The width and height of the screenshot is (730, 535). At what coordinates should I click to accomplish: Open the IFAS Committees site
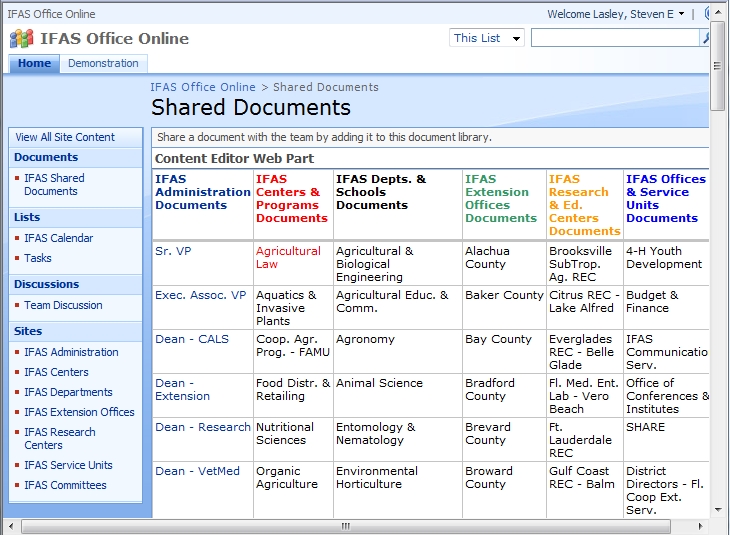pos(65,486)
